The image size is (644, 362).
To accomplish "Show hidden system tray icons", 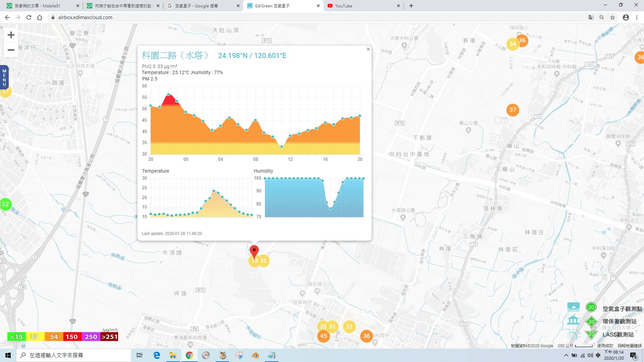I will click(566, 355).
